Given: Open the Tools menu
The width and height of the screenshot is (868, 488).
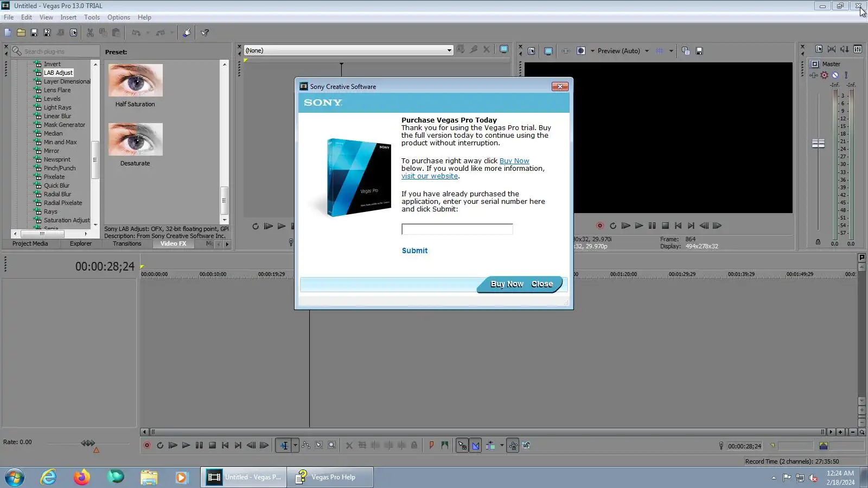Looking at the screenshot, I should pos(92,17).
